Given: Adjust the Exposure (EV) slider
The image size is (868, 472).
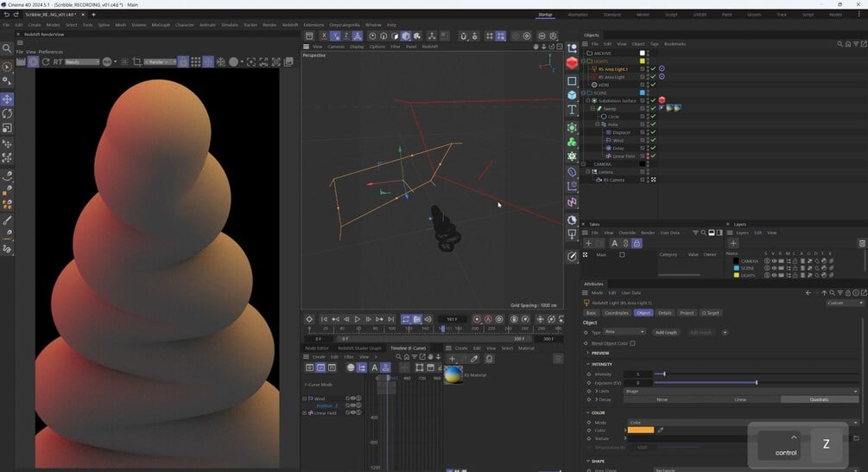Looking at the screenshot, I should pos(757,382).
